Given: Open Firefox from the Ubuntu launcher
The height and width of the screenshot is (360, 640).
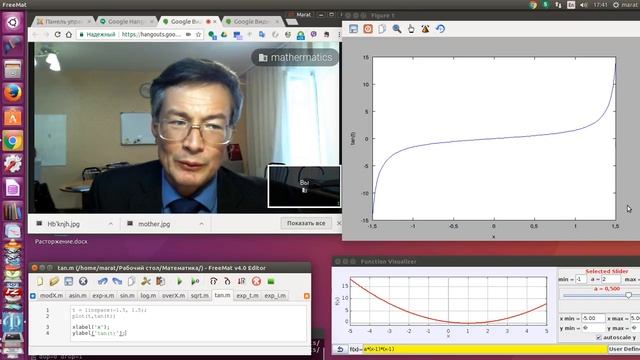Looking at the screenshot, I should [x=13, y=93].
